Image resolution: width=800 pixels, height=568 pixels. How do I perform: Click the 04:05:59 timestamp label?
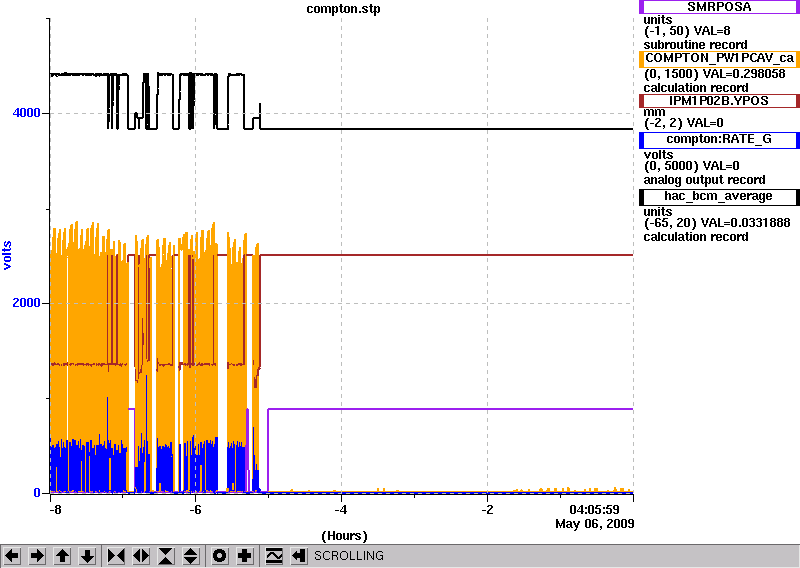coord(594,510)
